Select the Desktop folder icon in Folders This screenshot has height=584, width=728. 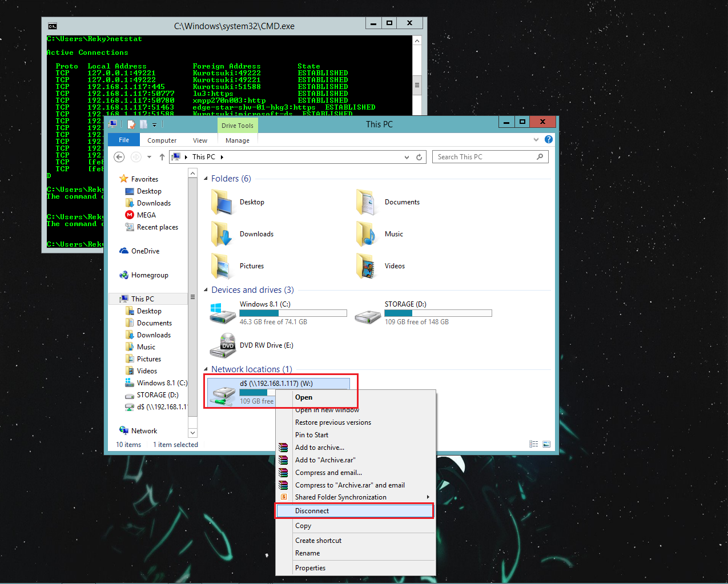pos(222,202)
